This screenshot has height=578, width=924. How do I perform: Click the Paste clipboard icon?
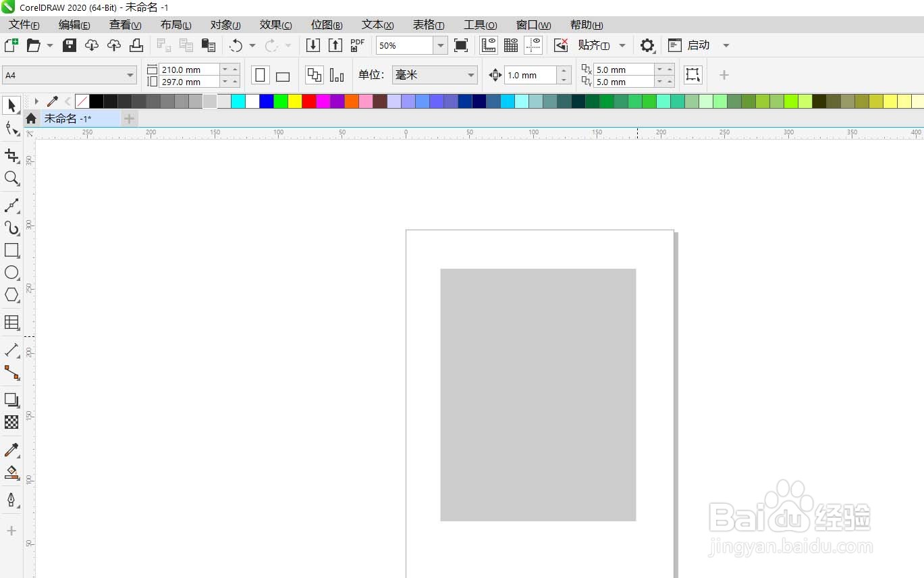click(209, 45)
